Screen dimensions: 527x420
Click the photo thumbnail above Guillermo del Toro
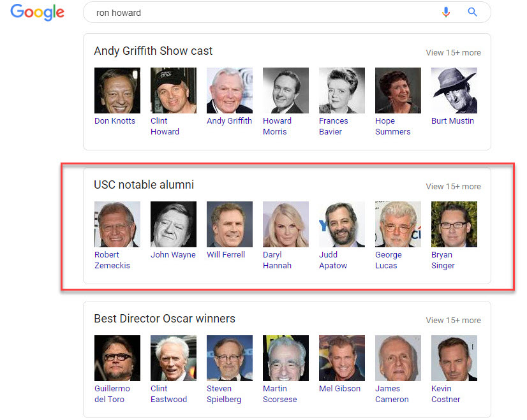click(117, 358)
